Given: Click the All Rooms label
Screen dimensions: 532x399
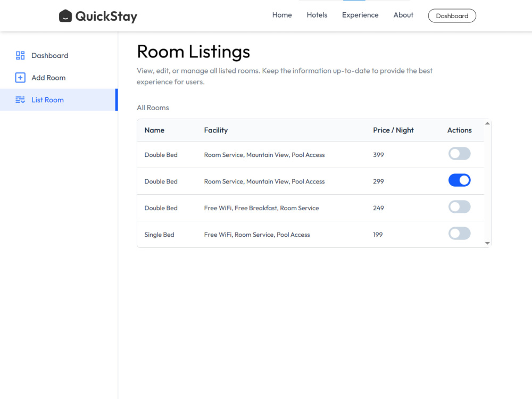Looking at the screenshot, I should click(x=153, y=107).
